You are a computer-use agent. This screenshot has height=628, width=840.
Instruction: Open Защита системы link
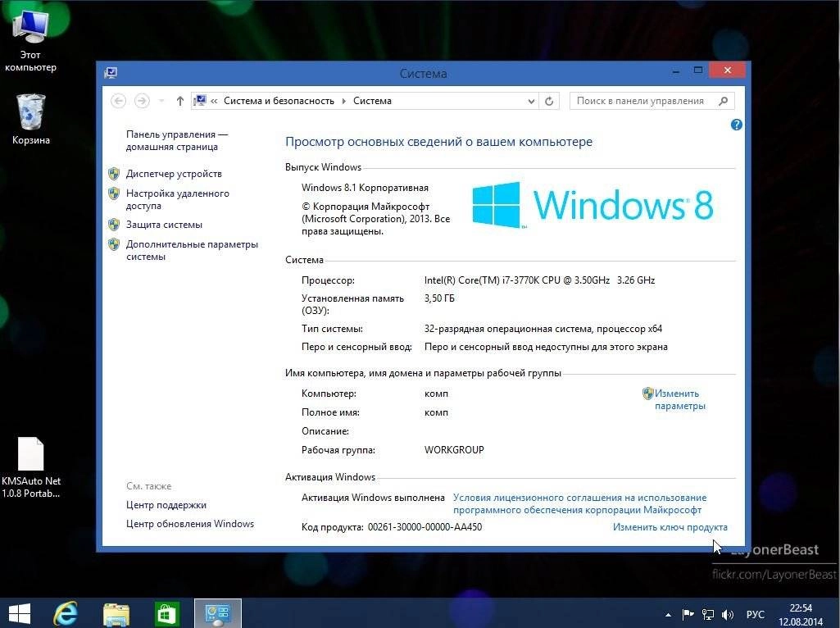point(164,225)
